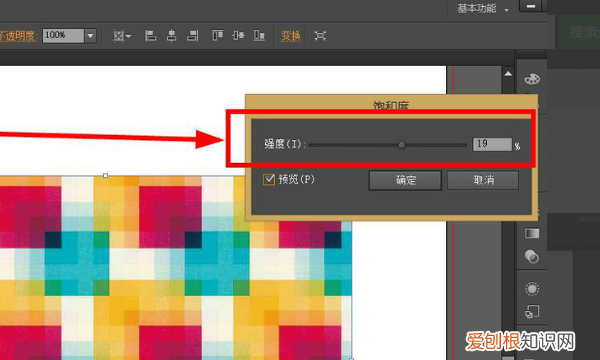Click the top center selection handle
Image resolution: width=600 pixels, height=360 pixels.
click(106, 176)
